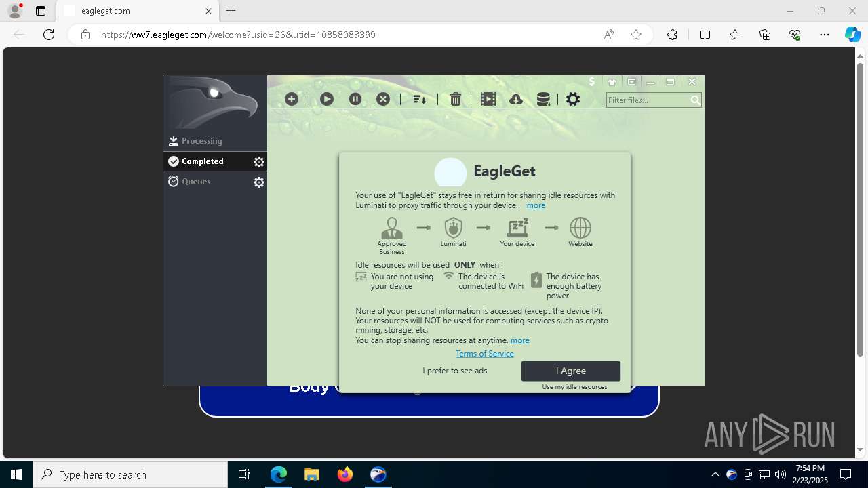Open the browser extensions icon
Screen dimensions: 868x488
click(672, 35)
